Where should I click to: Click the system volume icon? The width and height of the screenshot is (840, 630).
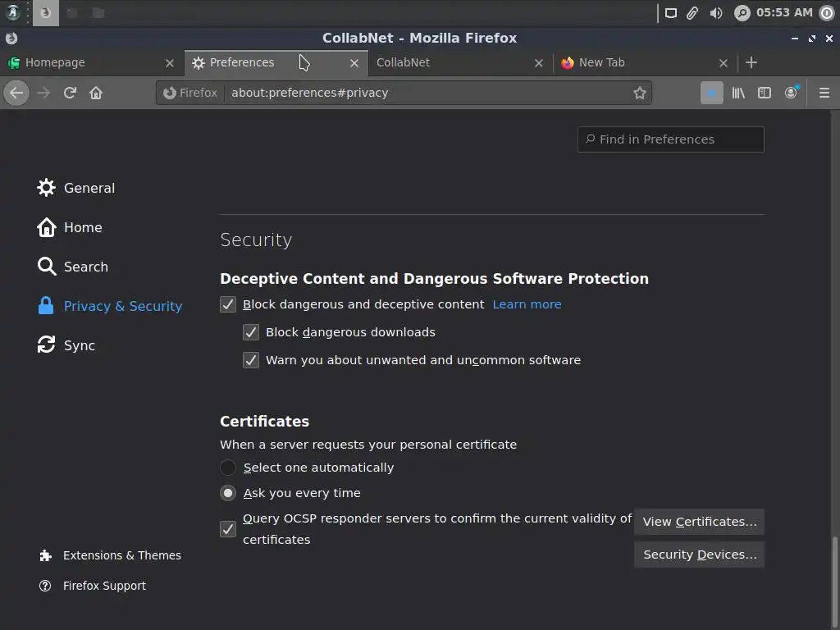tap(716, 12)
